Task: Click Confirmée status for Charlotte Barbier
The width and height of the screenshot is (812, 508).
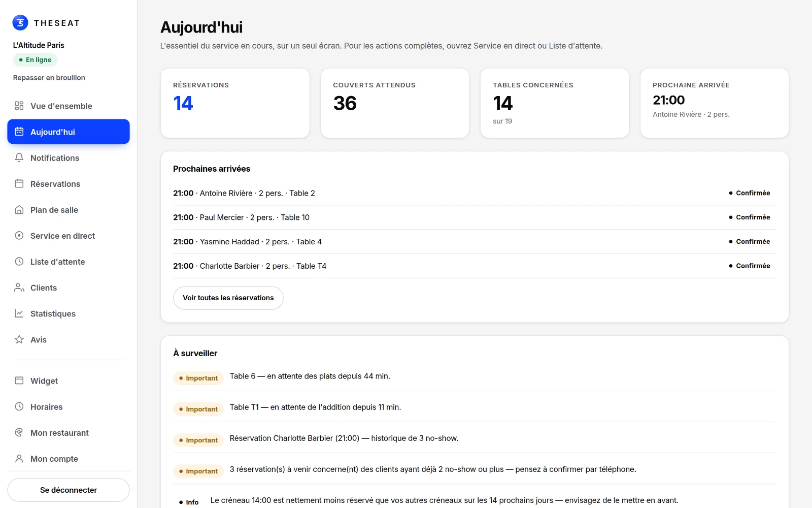Action: point(750,266)
